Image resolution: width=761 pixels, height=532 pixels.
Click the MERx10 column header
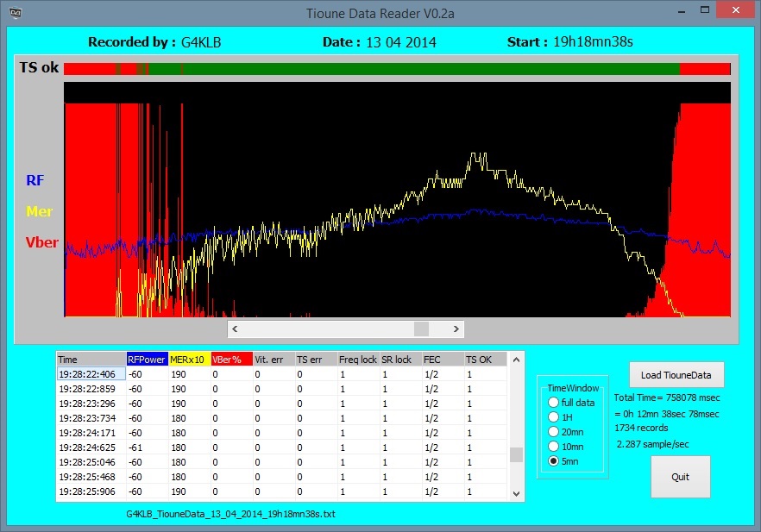[x=188, y=359]
